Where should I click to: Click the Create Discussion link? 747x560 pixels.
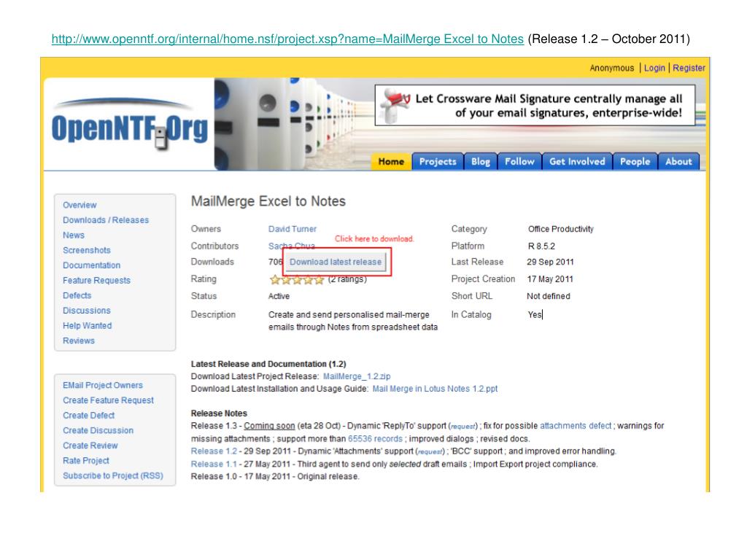(x=98, y=430)
